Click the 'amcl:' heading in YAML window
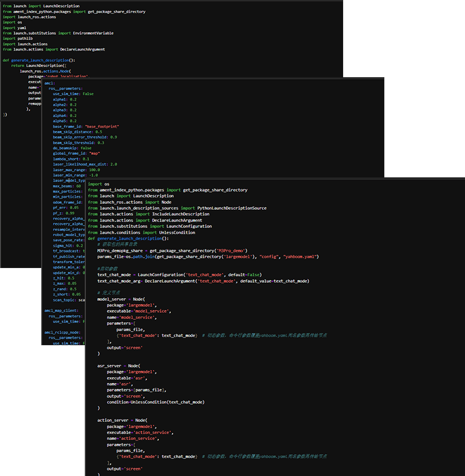This screenshot has width=465, height=476. pos(50,83)
